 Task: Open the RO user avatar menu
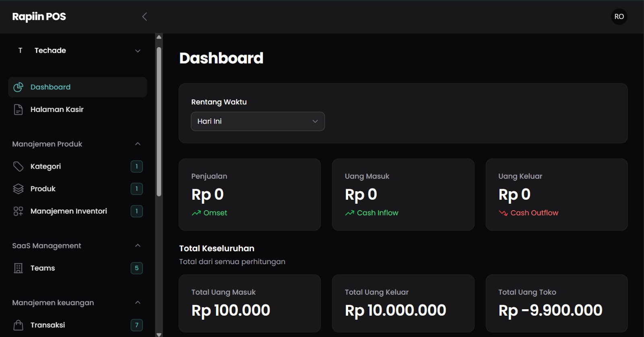pyautogui.click(x=619, y=17)
